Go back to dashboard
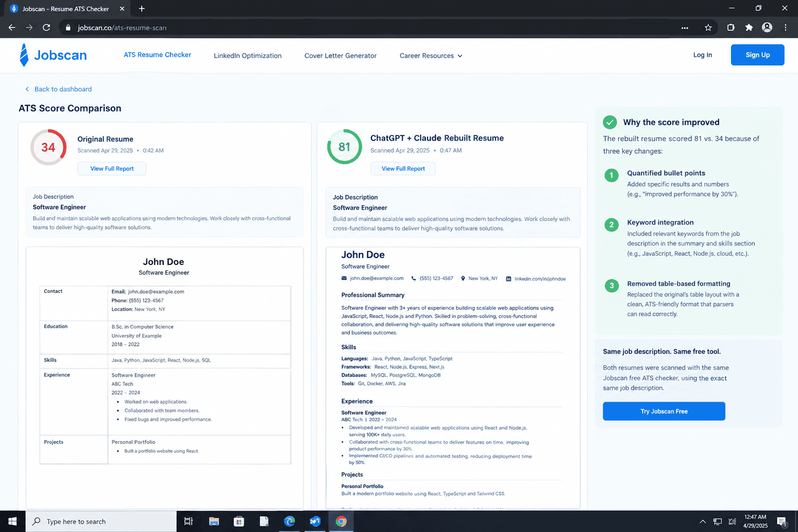The image size is (798, 532). pyautogui.click(x=58, y=89)
